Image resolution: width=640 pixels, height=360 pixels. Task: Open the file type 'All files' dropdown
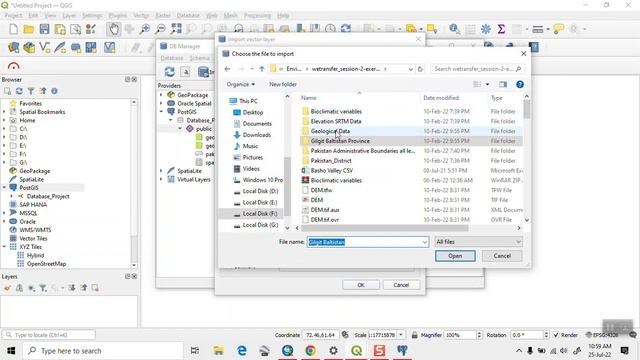point(478,242)
